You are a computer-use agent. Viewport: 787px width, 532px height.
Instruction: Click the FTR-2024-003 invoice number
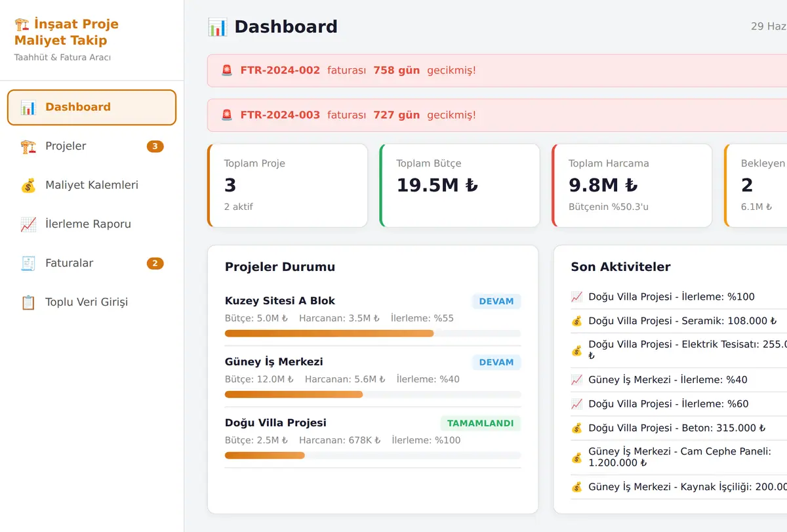point(280,115)
